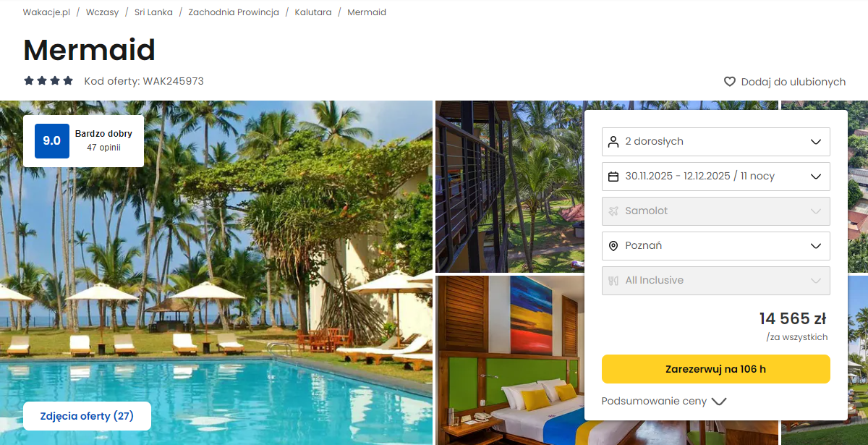Open Zdjęcia oferty (27) gallery button

(x=87, y=416)
